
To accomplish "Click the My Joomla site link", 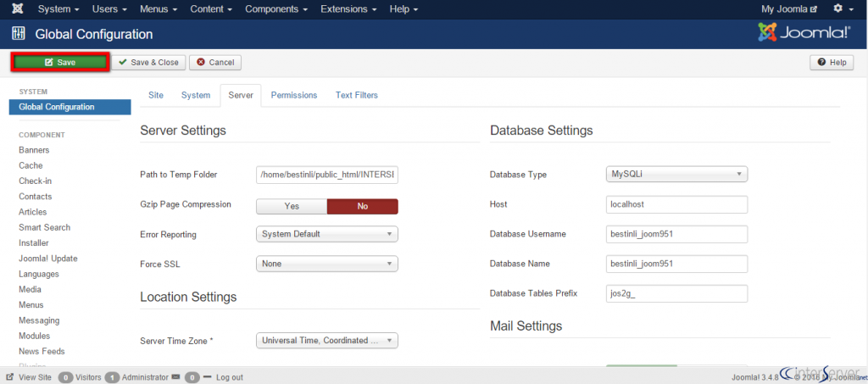I will (x=789, y=8).
